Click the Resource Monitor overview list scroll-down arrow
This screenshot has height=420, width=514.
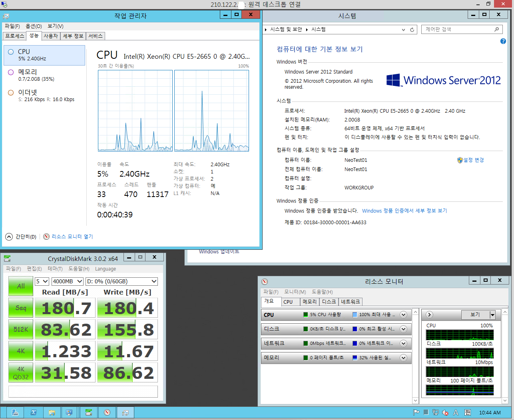click(415, 400)
